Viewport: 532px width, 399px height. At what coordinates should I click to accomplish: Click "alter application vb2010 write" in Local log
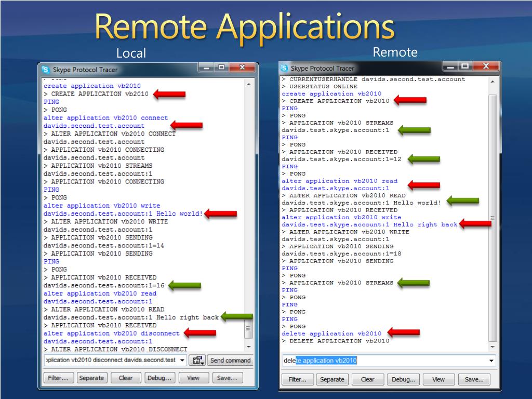102,206
